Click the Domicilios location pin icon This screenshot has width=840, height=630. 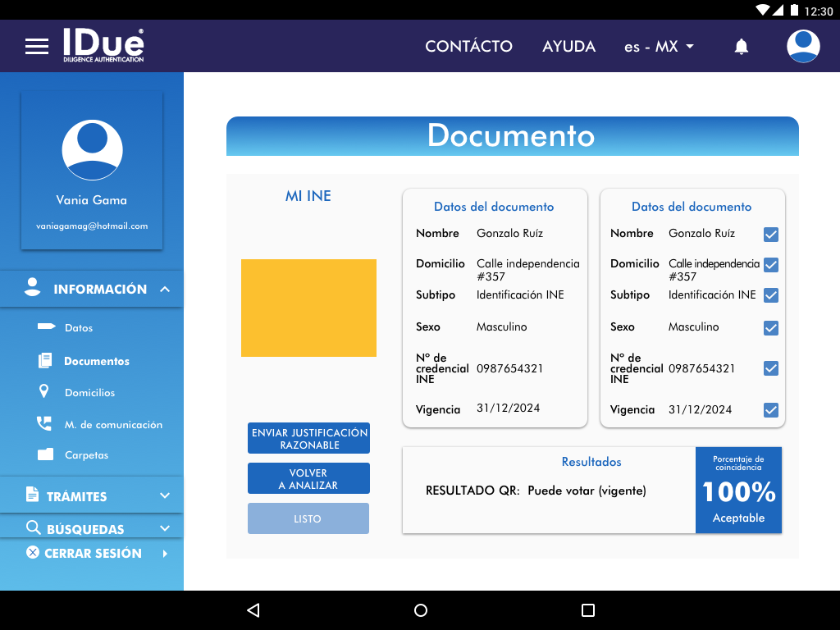(x=44, y=392)
